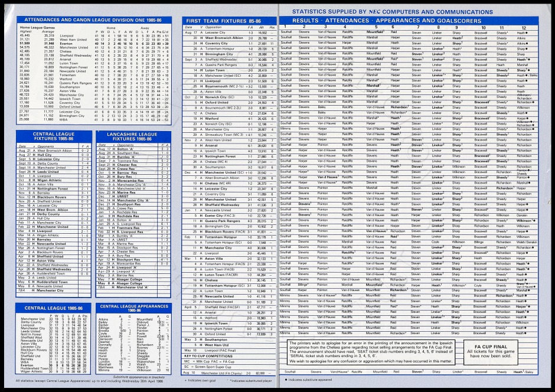This screenshot has width=555, height=392.
Task: Click the 'FA CUP FINAL' notice title
Action: click(x=491, y=347)
